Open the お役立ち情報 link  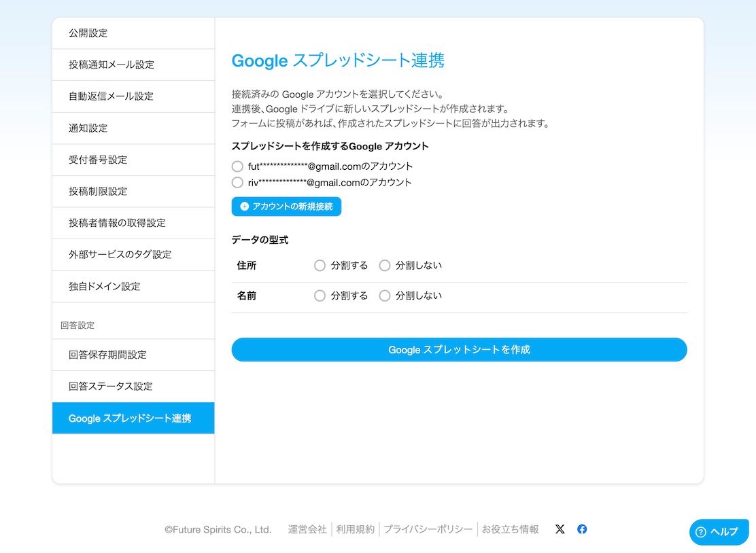point(510,529)
